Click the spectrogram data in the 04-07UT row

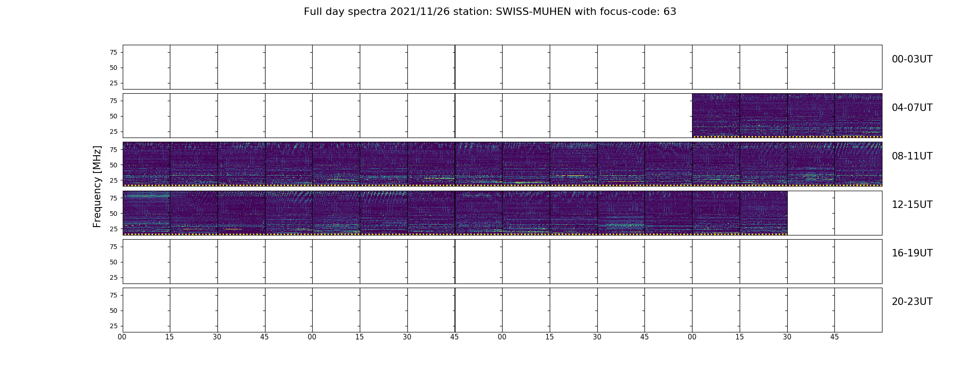click(x=787, y=115)
